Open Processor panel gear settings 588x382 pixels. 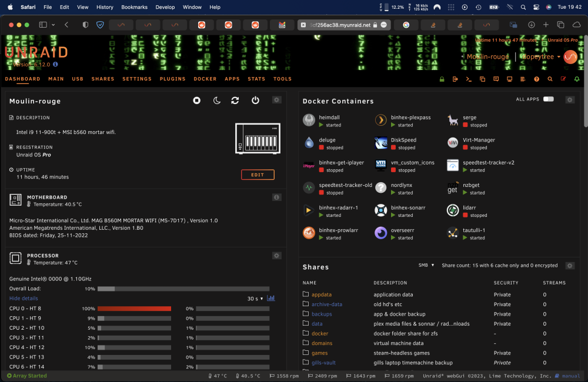[x=277, y=256]
